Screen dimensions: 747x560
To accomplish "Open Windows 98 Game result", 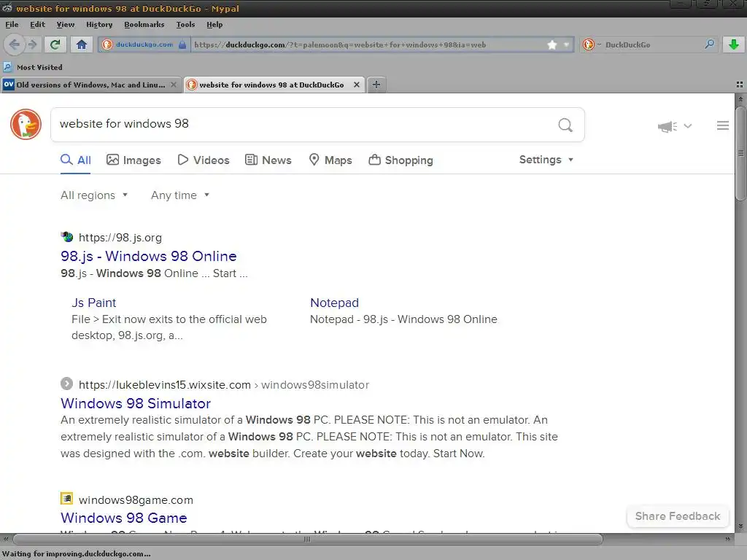I will click(124, 518).
